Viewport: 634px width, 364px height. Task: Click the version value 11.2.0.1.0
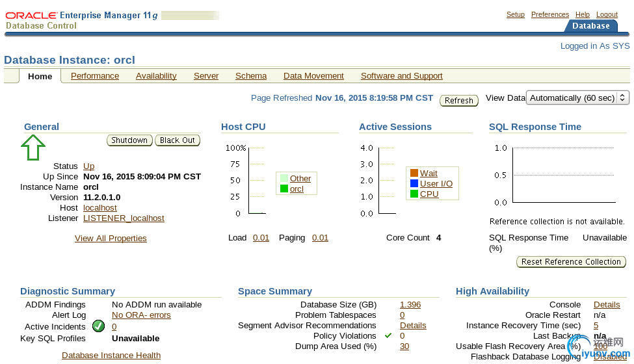[102, 197]
